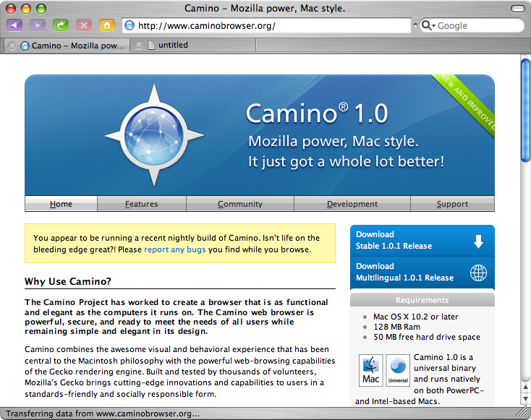Click the address bar showing caminobrowser.org

click(x=267, y=25)
